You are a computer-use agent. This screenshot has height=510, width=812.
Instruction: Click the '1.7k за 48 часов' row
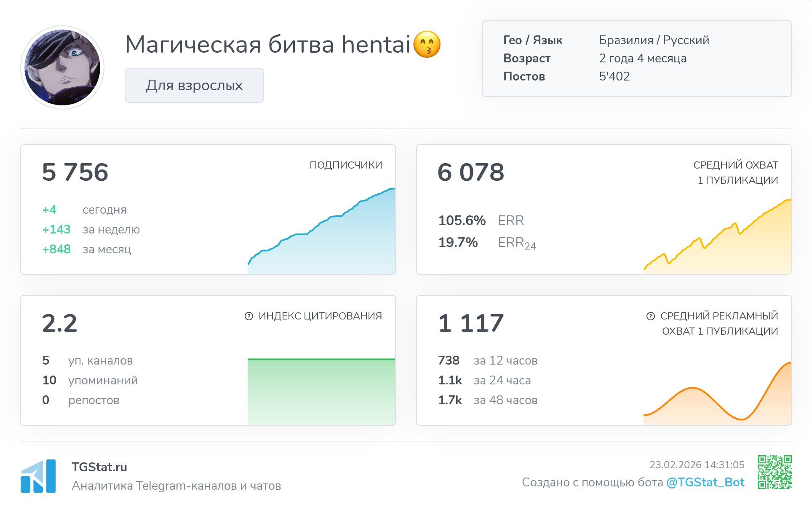click(488, 400)
